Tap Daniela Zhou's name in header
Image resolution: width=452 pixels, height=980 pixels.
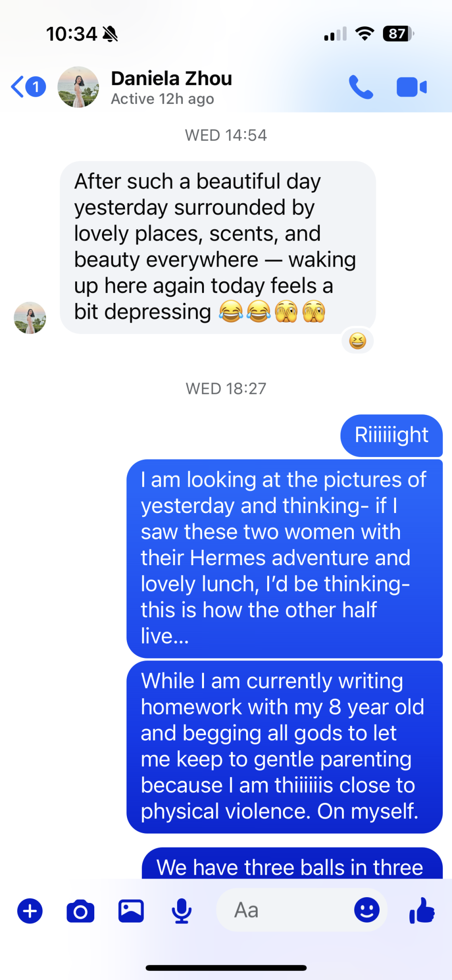(171, 79)
